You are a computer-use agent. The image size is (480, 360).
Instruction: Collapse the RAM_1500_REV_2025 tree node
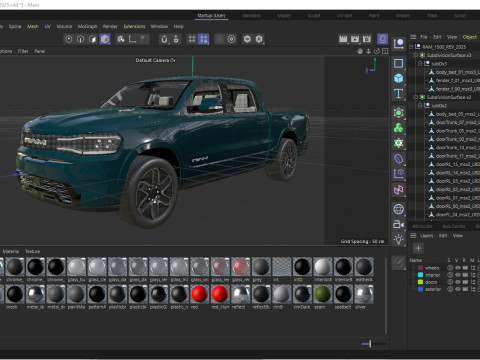[411, 47]
